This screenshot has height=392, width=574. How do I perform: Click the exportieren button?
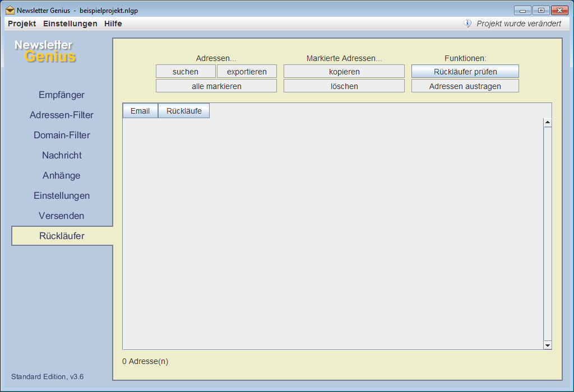click(x=247, y=72)
